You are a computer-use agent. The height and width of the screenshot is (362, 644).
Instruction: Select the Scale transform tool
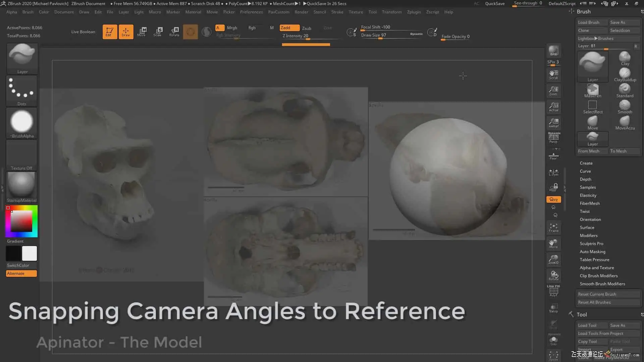157,32
